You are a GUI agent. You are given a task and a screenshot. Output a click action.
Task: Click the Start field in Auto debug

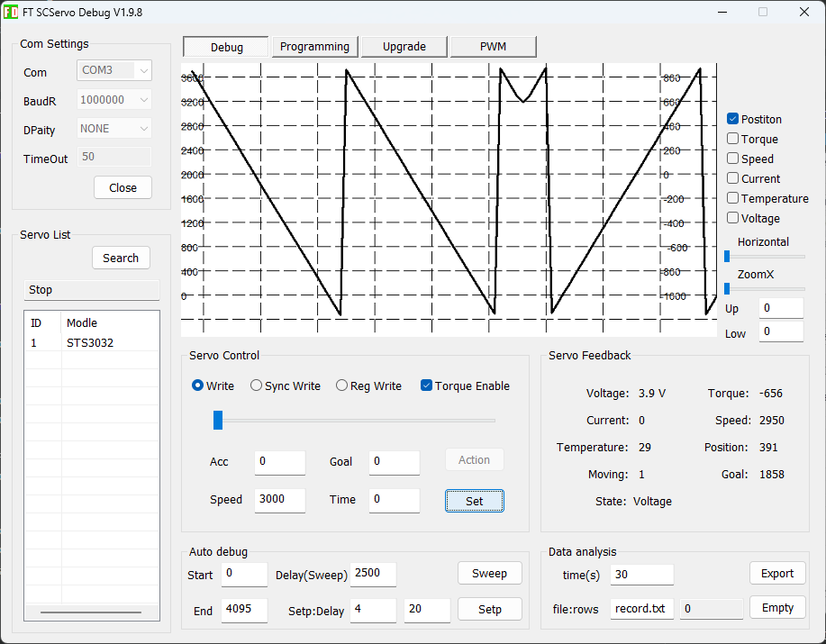pyautogui.click(x=244, y=574)
